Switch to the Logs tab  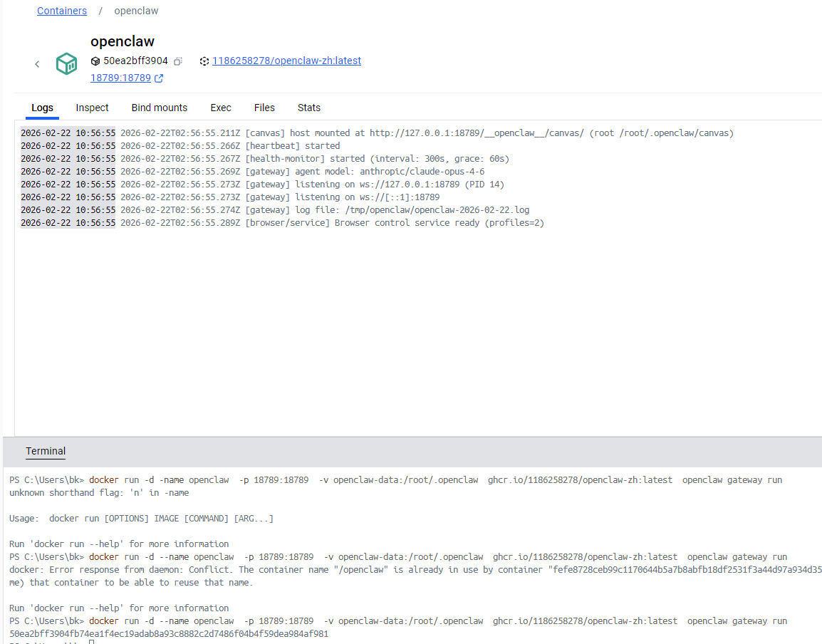coord(43,108)
